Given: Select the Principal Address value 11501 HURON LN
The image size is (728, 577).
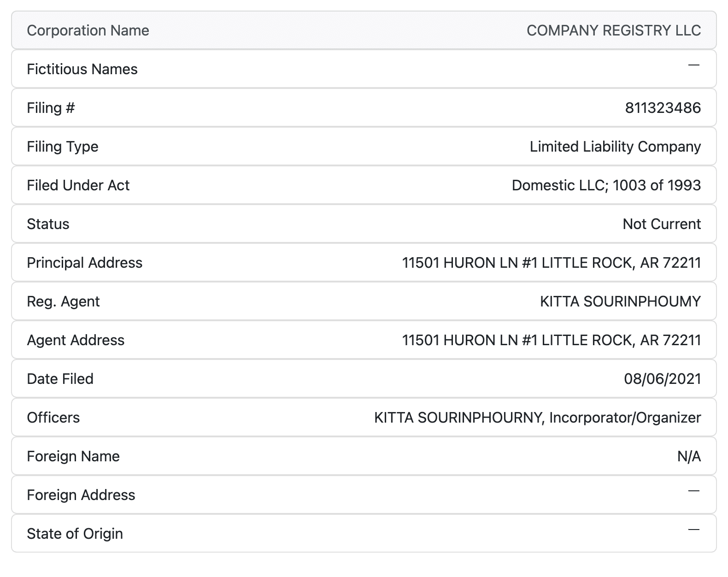Looking at the screenshot, I should [552, 263].
